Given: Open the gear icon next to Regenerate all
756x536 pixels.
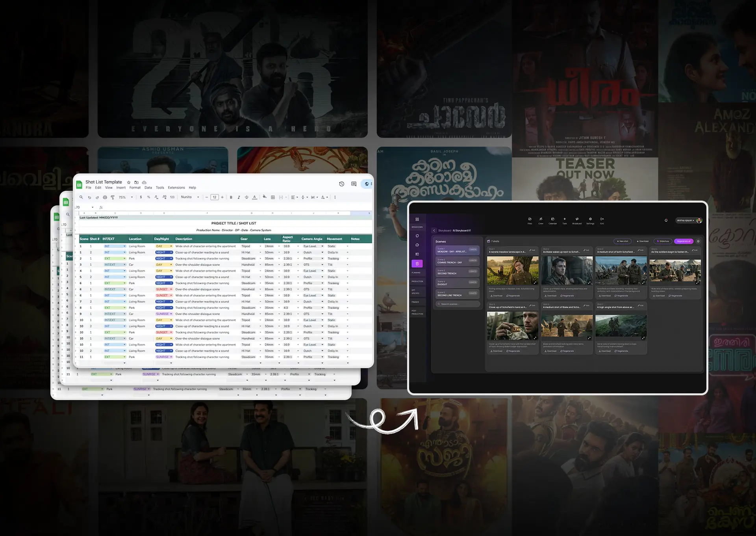Looking at the screenshot, I should tap(698, 241).
